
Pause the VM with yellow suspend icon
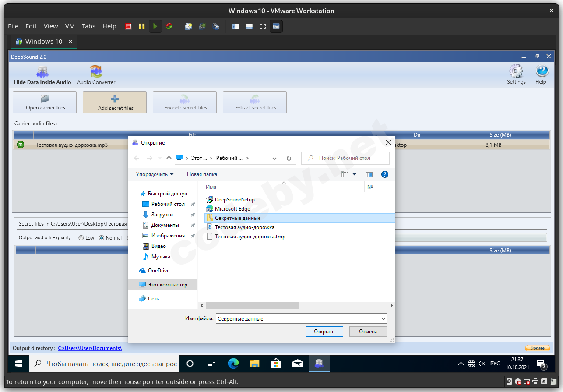pyautogui.click(x=141, y=26)
